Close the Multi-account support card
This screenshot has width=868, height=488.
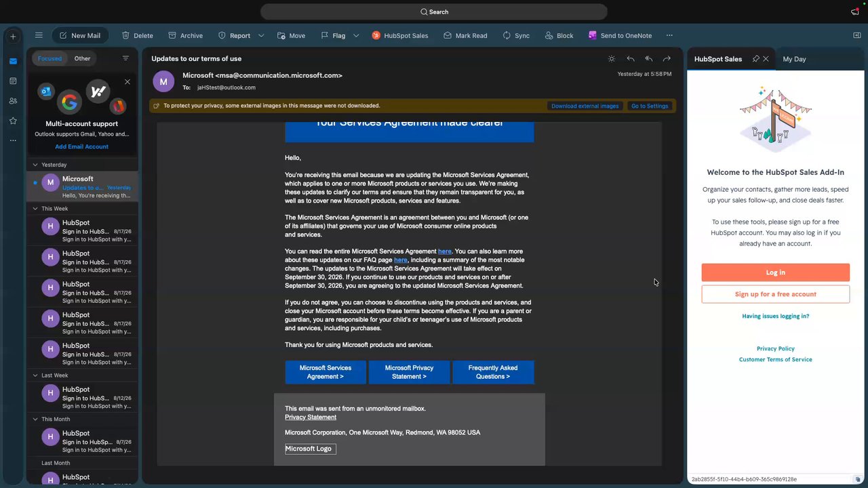[127, 82]
